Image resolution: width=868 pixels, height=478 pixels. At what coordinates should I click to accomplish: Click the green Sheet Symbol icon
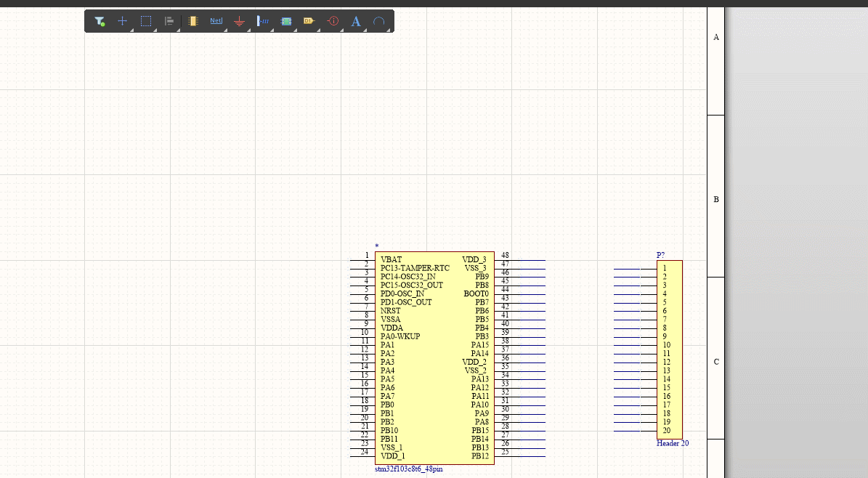[x=286, y=21]
